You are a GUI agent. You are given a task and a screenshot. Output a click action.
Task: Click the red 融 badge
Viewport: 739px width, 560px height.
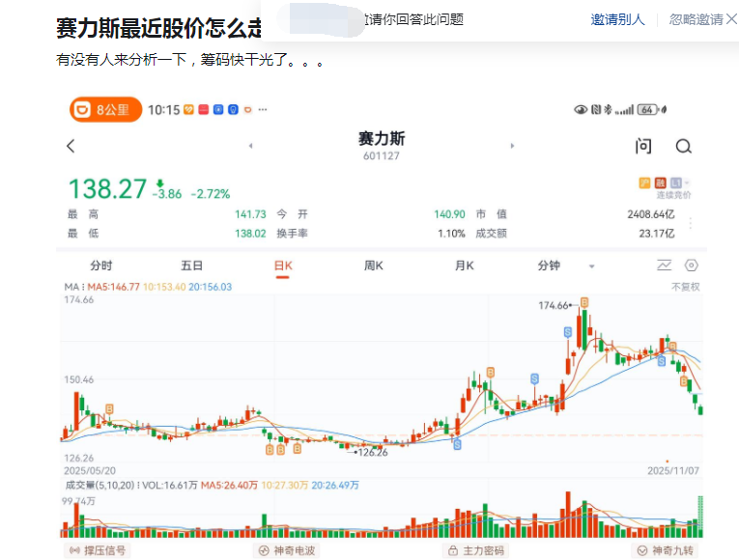[661, 182]
